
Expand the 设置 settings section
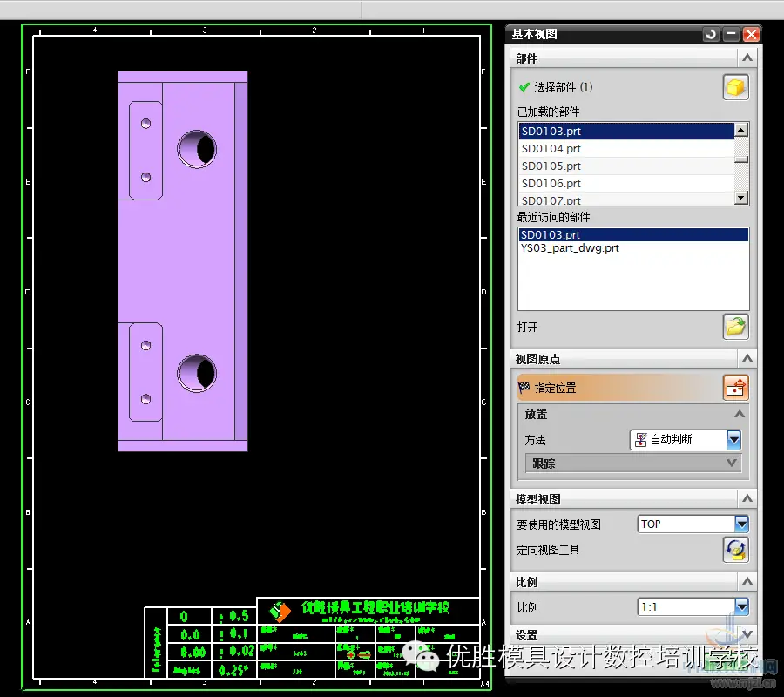tap(747, 634)
